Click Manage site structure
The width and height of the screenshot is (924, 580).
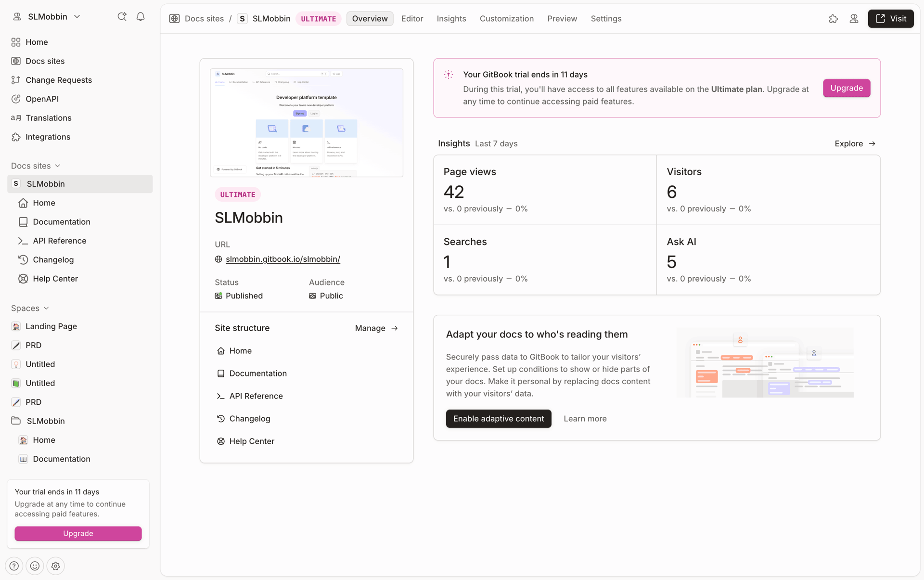[376, 328]
